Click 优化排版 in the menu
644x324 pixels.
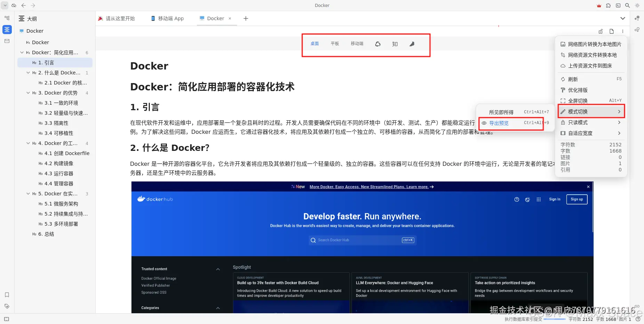pos(591,90)
